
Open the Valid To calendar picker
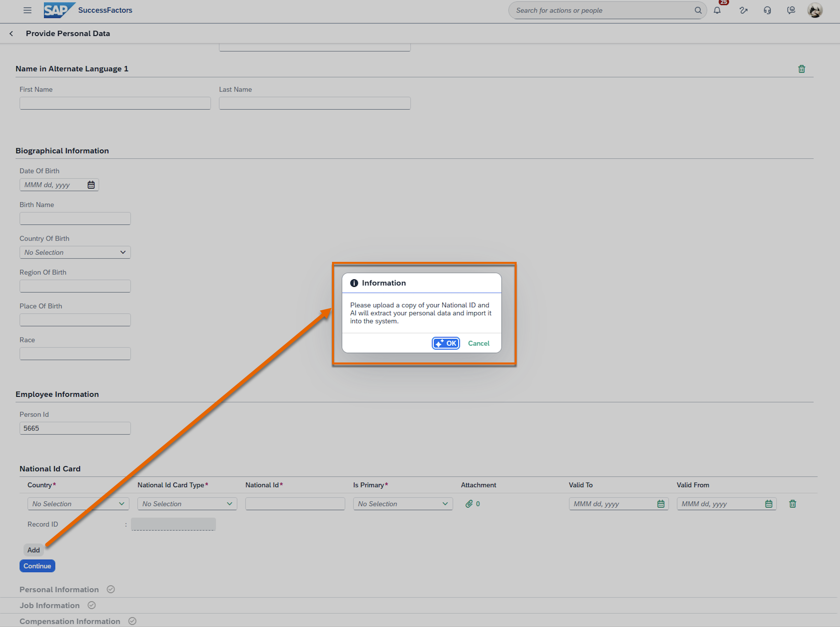[x=661, y=504]
